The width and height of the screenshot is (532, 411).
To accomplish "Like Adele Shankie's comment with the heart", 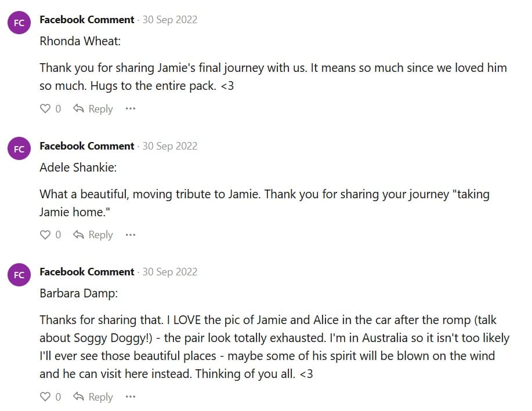I will (45, 235).
